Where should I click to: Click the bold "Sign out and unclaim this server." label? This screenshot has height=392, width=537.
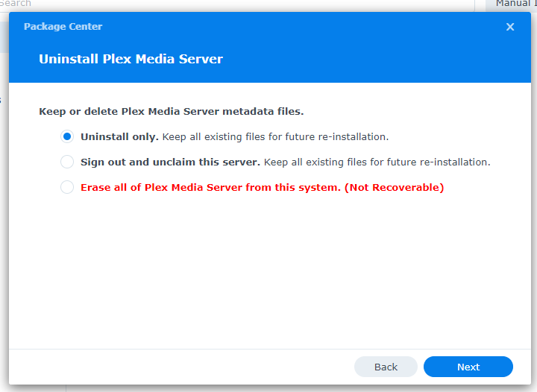170,162
